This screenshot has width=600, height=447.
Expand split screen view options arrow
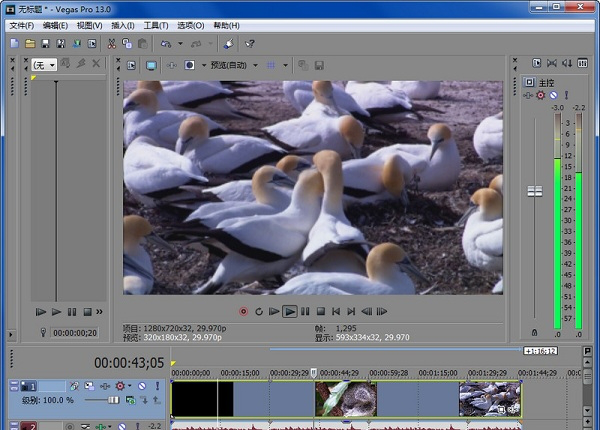click(x=204, y=65)
